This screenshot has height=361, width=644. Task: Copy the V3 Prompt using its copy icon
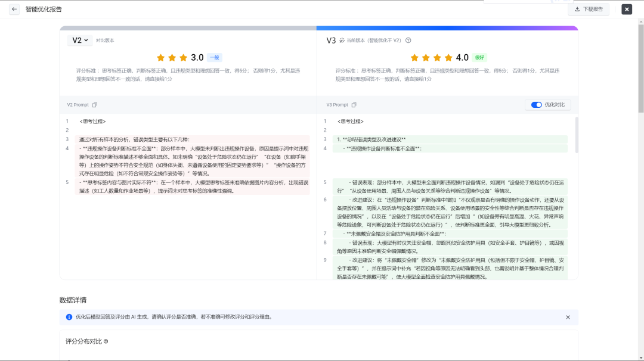(354, 105)
